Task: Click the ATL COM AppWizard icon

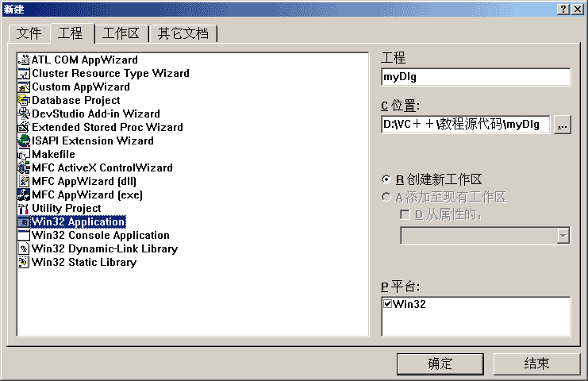Action: point(24,60)
